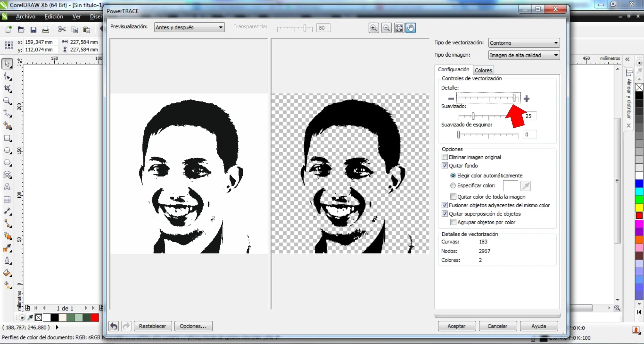
Task: Check Agrupar objetos por color
Action: 453,222
